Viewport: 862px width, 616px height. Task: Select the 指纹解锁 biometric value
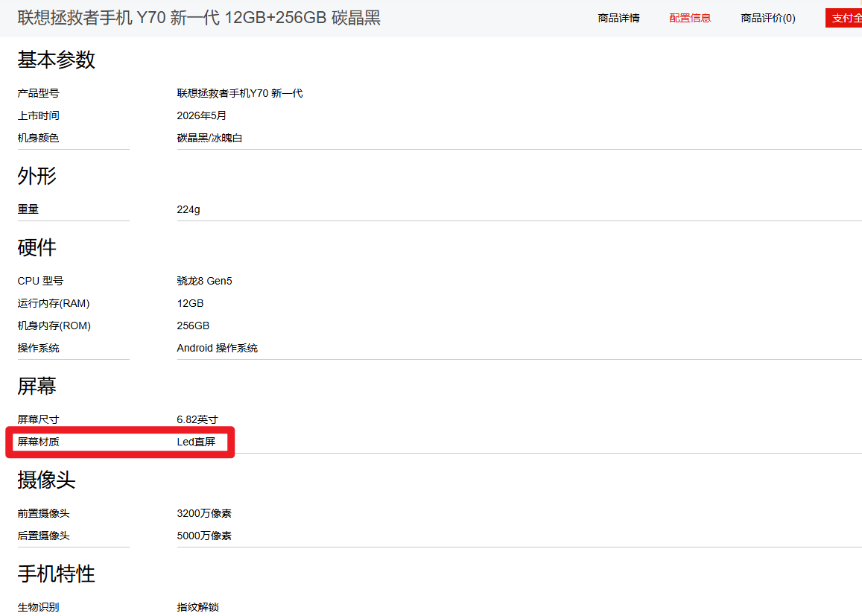click(x=198, y=607)
